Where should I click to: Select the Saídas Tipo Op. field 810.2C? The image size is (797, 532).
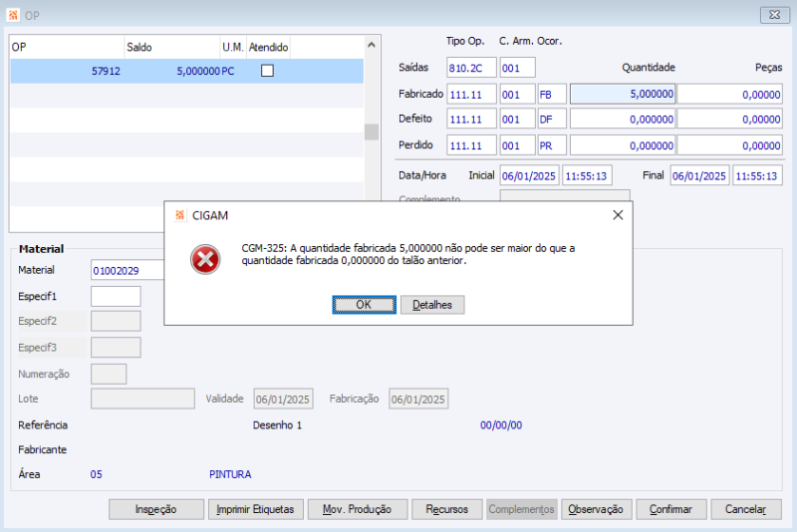471,68
